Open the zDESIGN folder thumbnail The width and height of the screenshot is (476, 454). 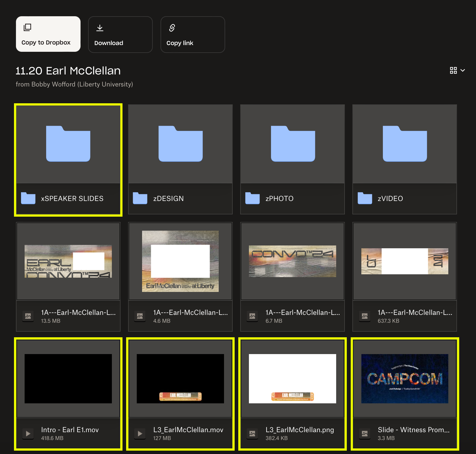tap(180, 144)
